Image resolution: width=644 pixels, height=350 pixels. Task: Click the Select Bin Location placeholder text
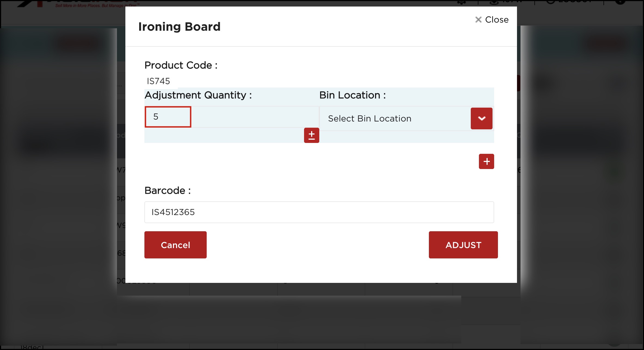tap(370, 118)
